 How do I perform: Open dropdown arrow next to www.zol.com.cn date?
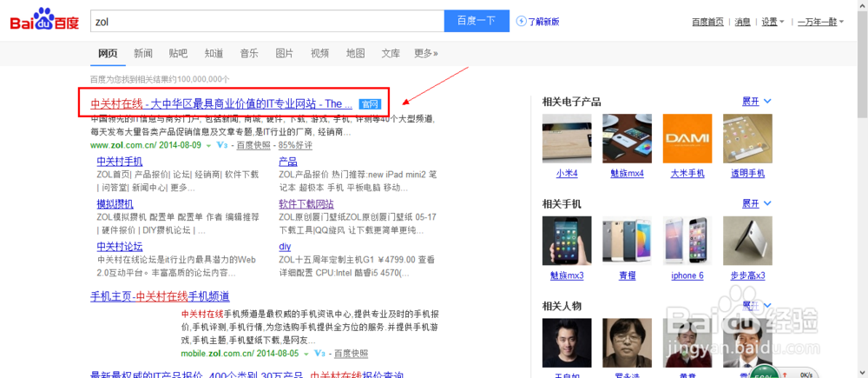(x=208, y=146)
